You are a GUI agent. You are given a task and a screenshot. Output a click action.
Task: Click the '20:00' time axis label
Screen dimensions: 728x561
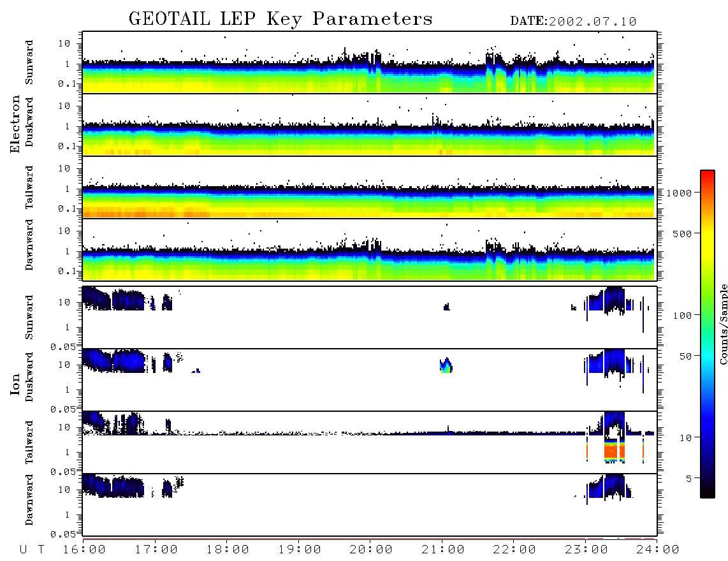370,550
